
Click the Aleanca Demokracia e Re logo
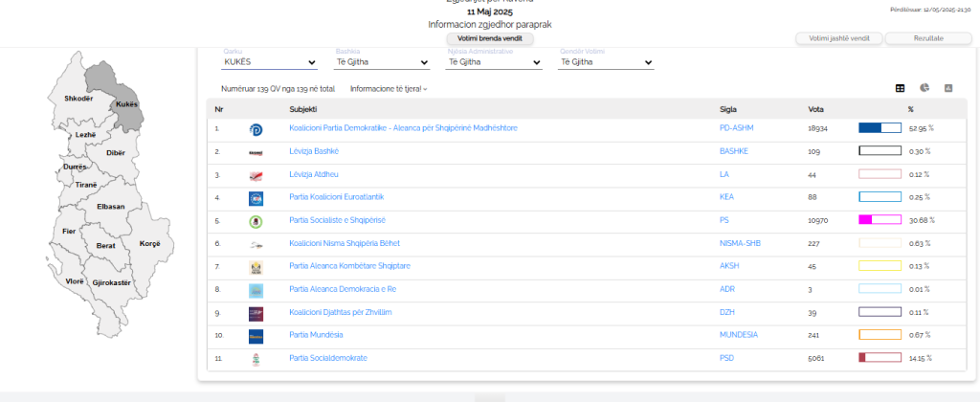click(x=256, y=291)
